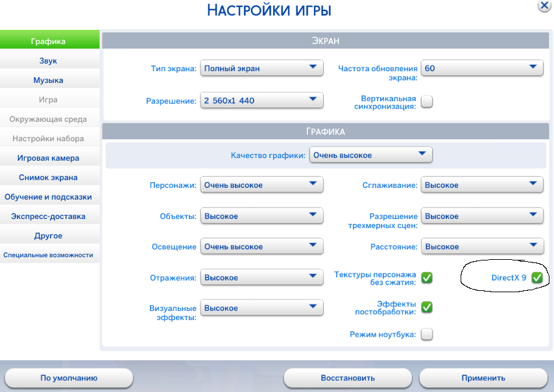The image size is (554, 392).
Task: Open the Обучение и подсказки tab
Action: click(x=49, y=196)
